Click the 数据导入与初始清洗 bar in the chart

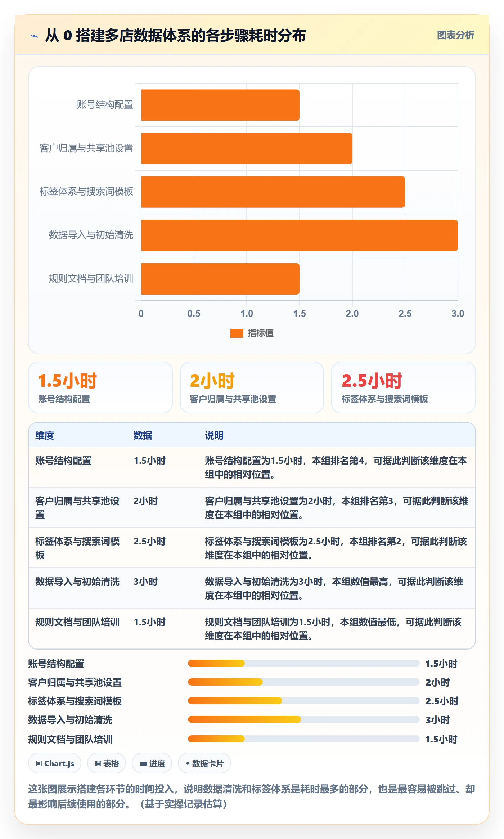tap(300, 235)
